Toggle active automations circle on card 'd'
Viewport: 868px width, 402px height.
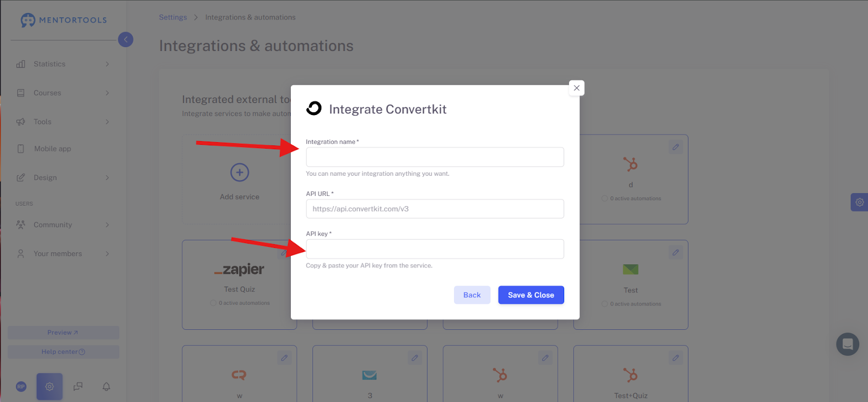pos(604,199)
